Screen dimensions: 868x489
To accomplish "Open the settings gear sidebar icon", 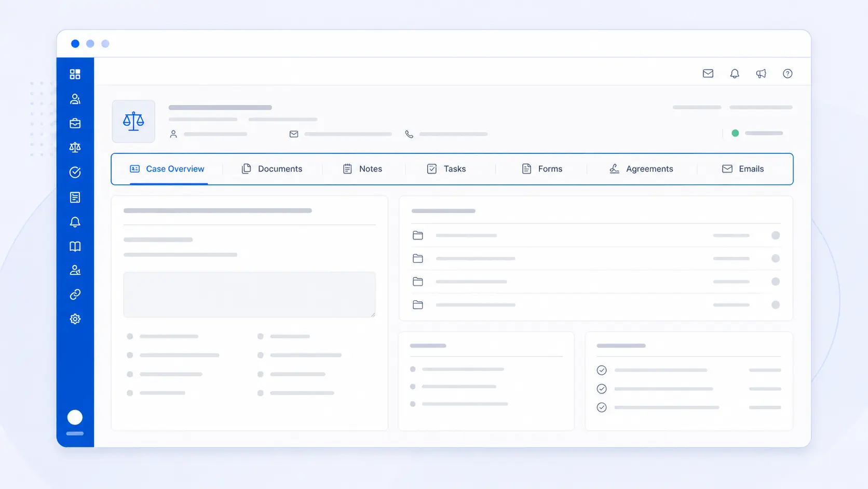I will (x=75, y=319).
